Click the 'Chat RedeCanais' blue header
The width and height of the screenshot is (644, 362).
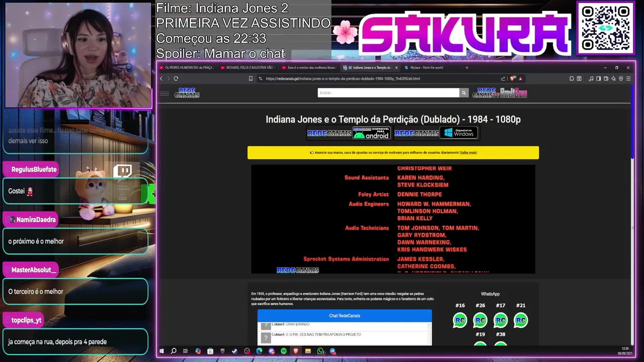point(345,316)
